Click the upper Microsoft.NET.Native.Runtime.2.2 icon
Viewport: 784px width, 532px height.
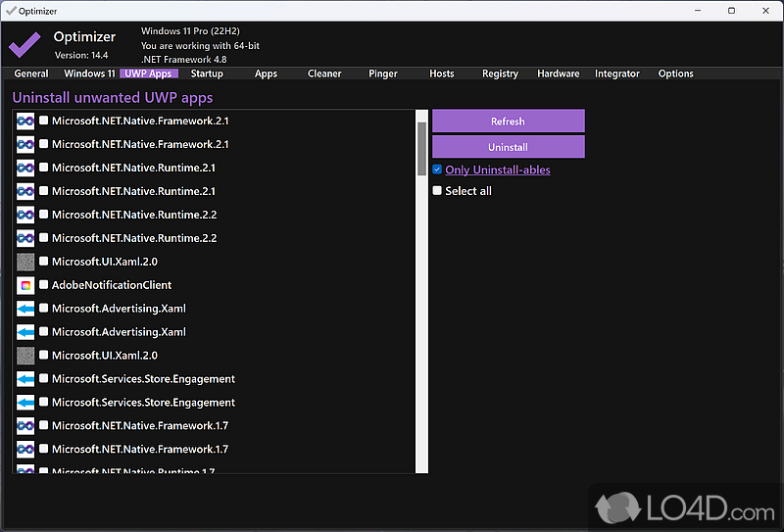tap(25, 215)
